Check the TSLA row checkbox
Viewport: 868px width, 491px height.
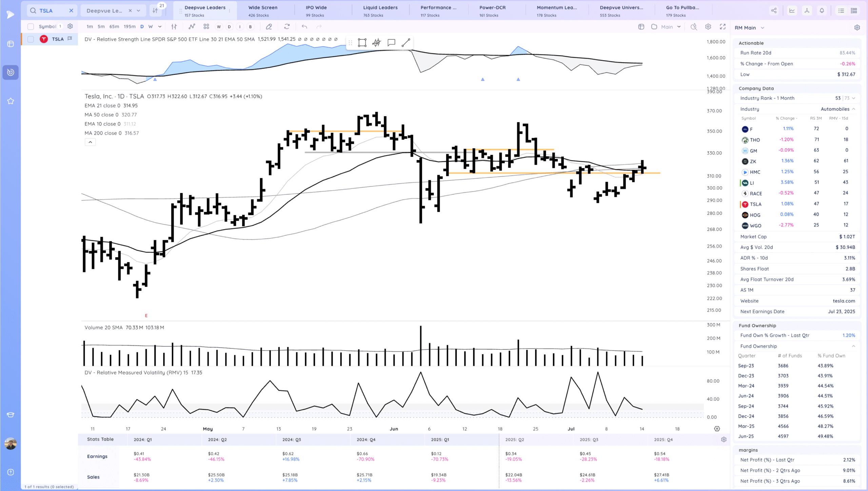coord(31,39)
